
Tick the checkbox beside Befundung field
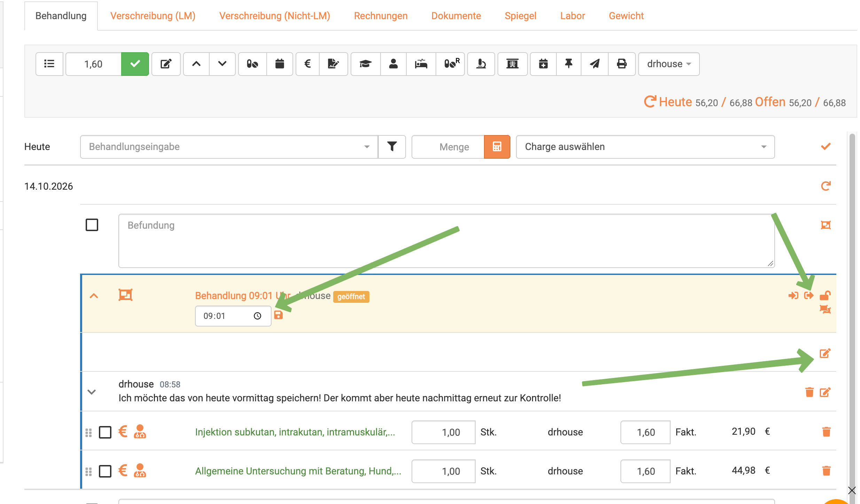click(92, 225)
